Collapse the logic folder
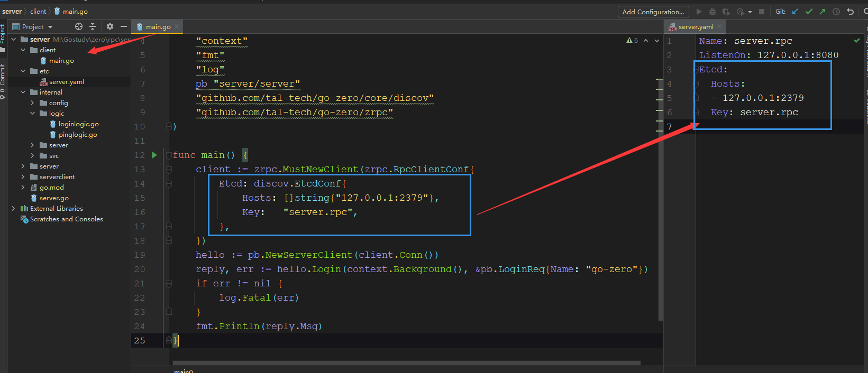The image size is (868, 373). (33, 113)
